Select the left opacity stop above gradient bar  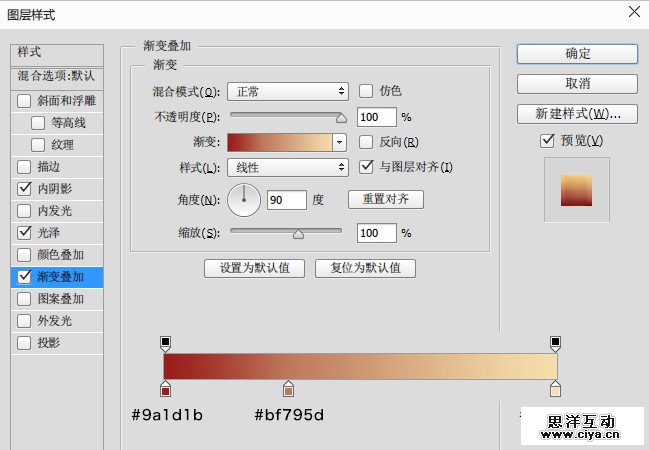pyautogui.click(x=165, y=344)
